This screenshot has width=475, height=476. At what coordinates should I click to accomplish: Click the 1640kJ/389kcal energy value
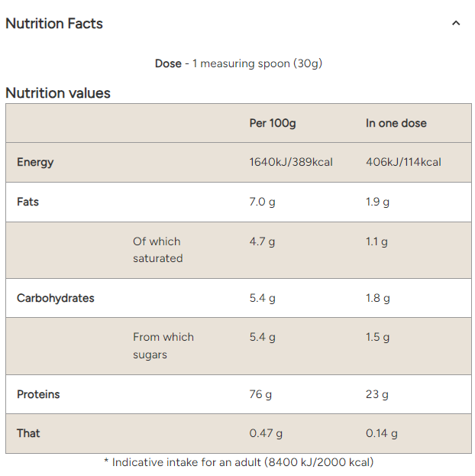(291, 162)
